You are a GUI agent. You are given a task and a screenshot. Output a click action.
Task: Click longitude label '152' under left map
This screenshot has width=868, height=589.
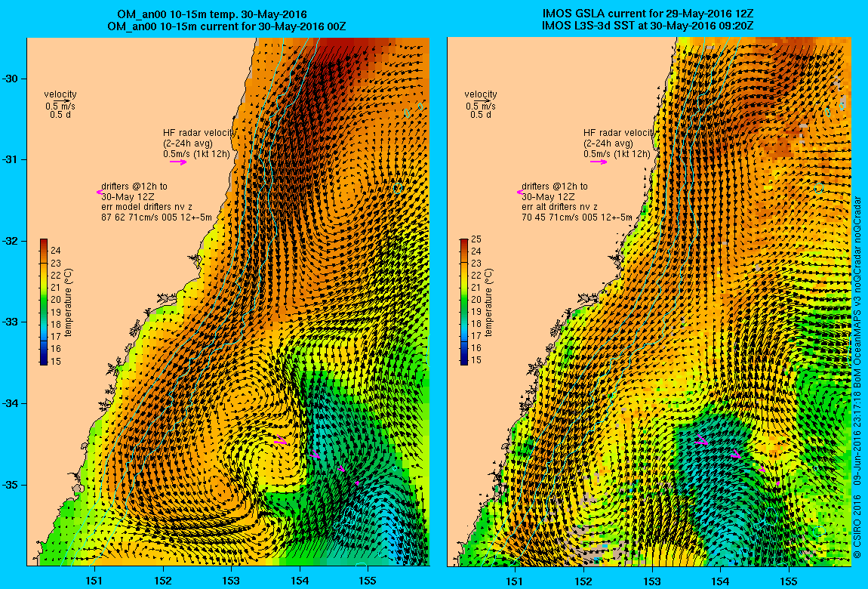tap(163, 581)
